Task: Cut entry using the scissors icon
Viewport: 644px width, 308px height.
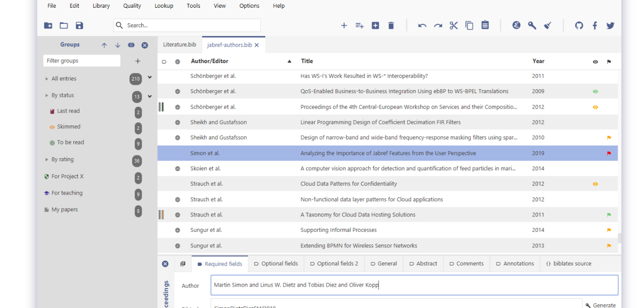Action: pos(454,25)
